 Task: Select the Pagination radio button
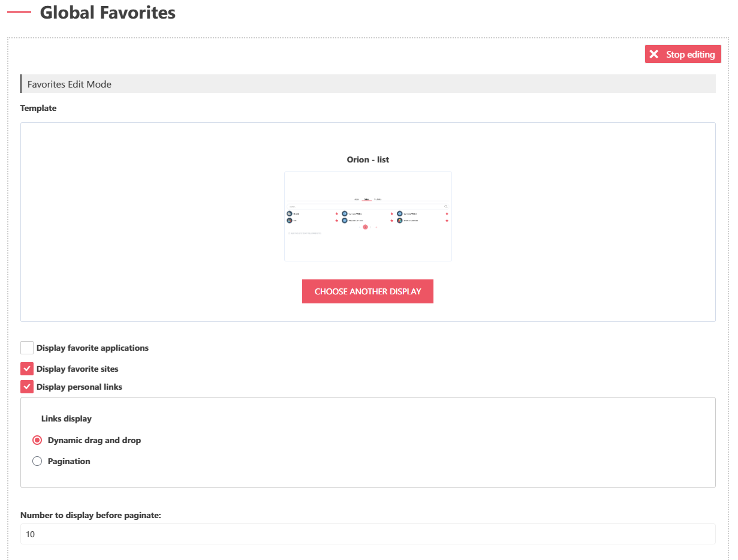tap(37, 461)
